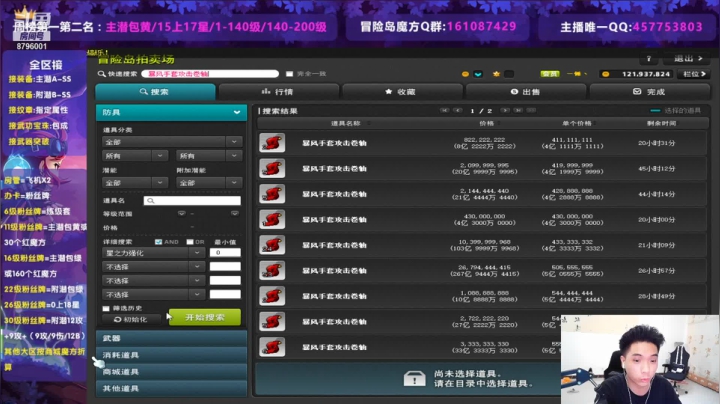Go to previous results page
The image size is (720, 404).
tap(457, 111)
